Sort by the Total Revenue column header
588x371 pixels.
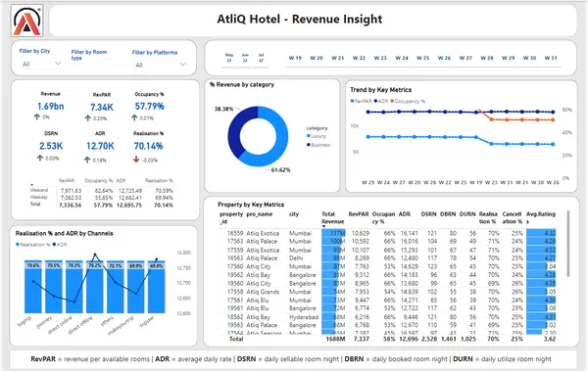coord(332,217)
